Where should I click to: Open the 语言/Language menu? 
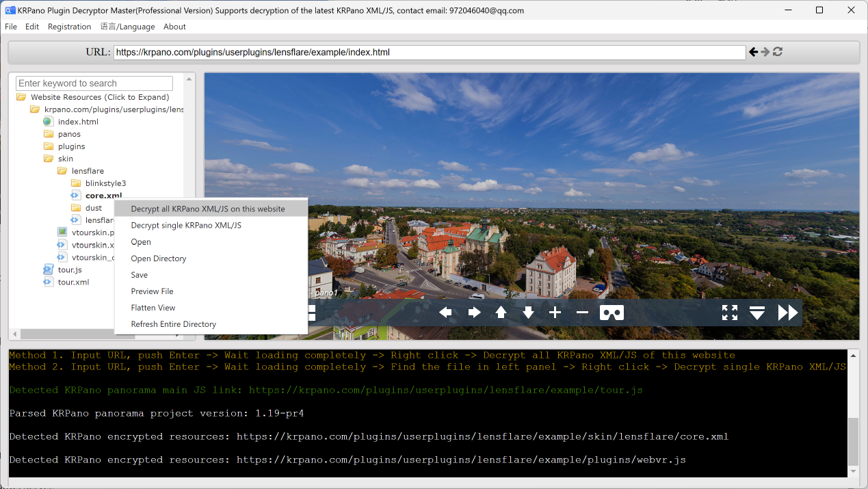coord(127,26)
